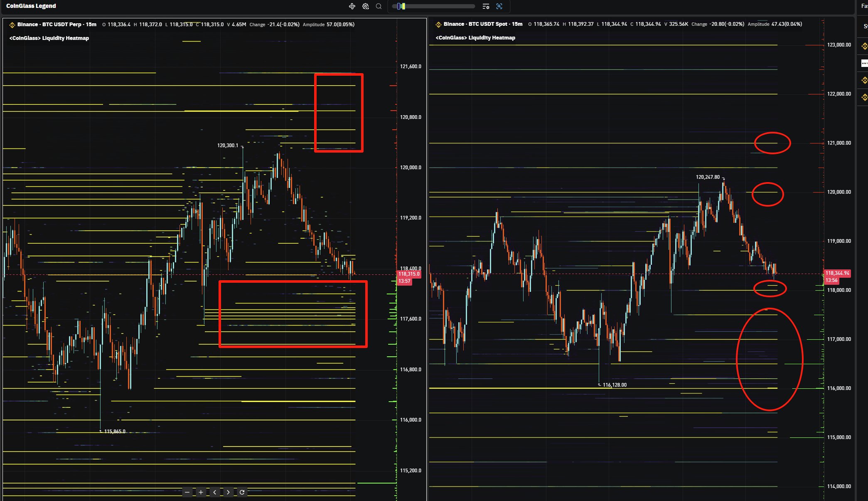This screenshot has height=501, width=868.
Task: Click the right CoinGlass Liquidity Heatmap indicator label
Action: 475,38
